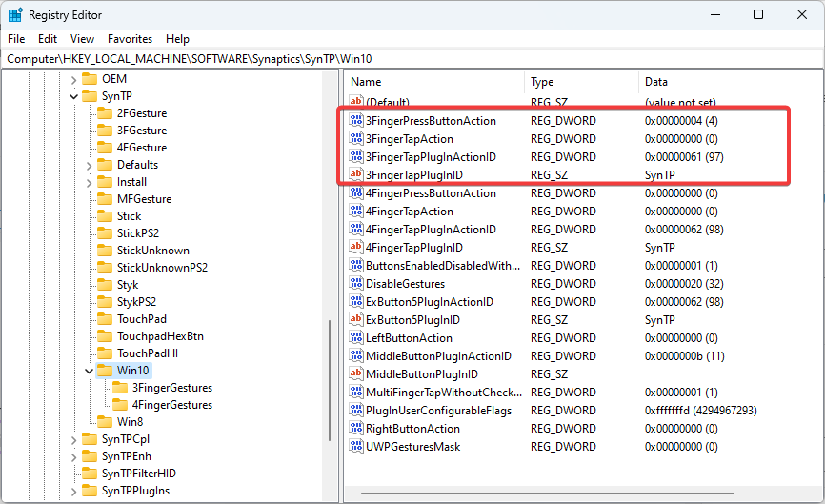Select the Win8 folder icon
825x504 pixels.
pyautogui.click(x=105, y=422)
